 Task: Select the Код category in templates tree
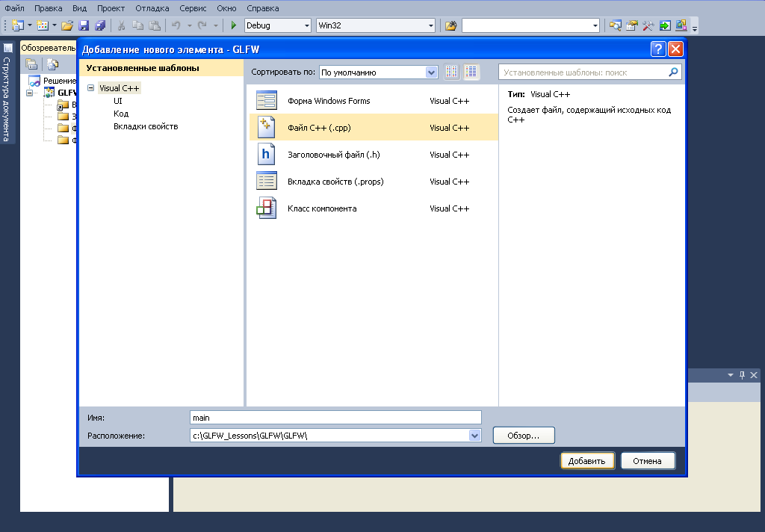pyautogui.click(x=121, y=114)
